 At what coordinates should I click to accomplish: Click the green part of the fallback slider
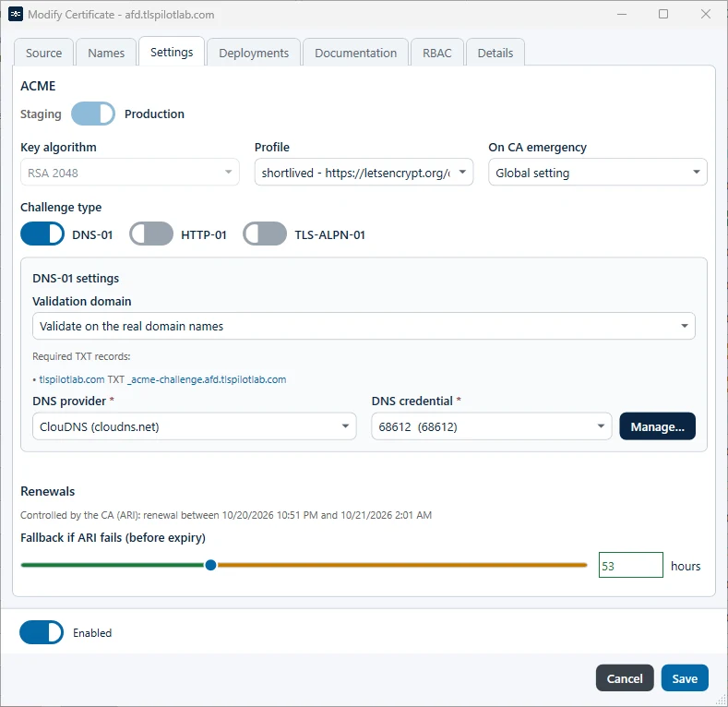click(113, 565)
